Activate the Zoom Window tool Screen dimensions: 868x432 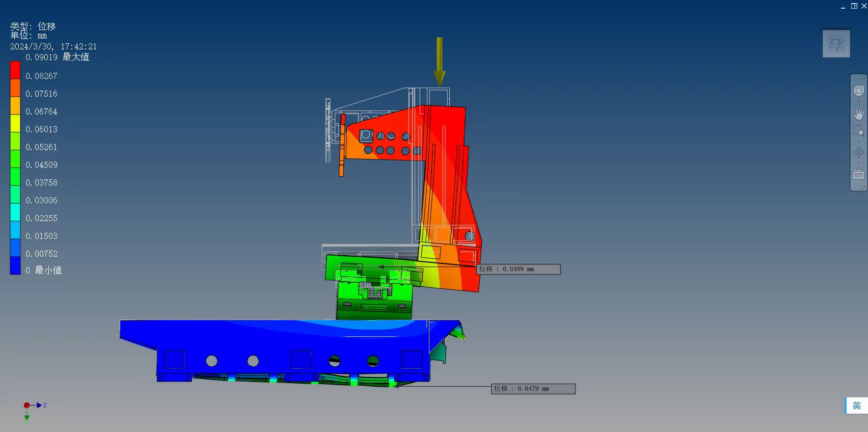pyautogui.click(x=858, y=130)
